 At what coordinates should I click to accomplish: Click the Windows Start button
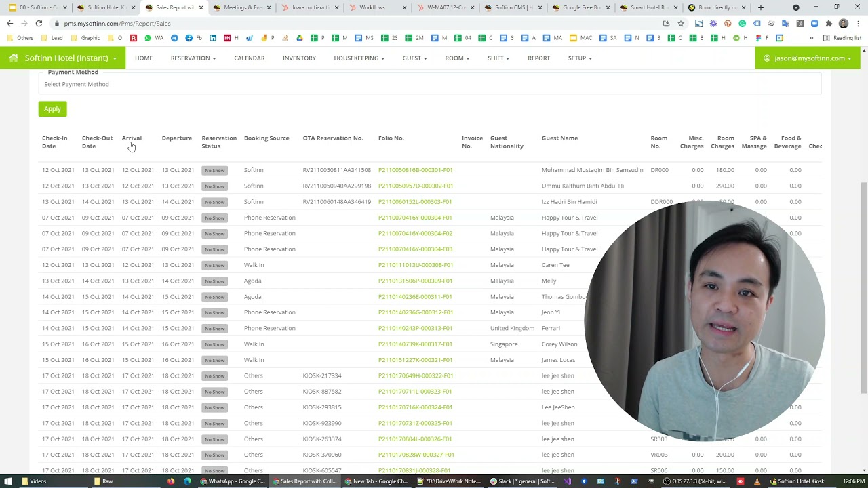[8, 481]
